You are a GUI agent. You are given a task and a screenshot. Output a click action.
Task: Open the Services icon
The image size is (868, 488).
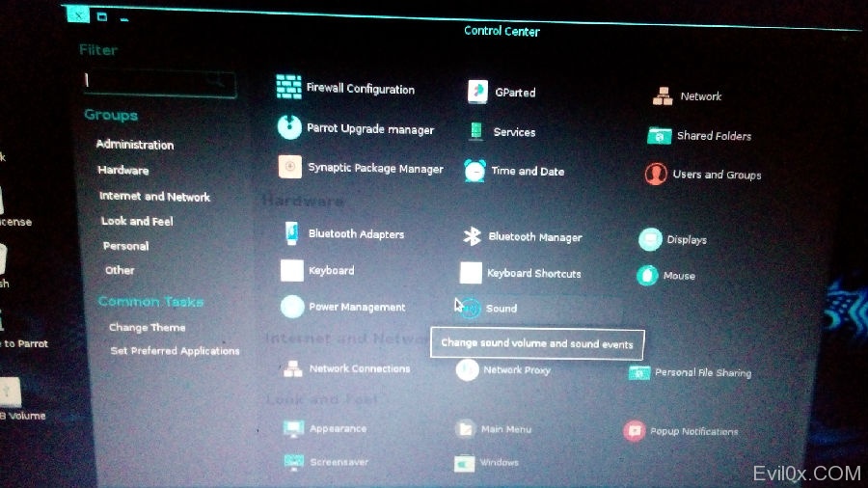pos(476,132)
